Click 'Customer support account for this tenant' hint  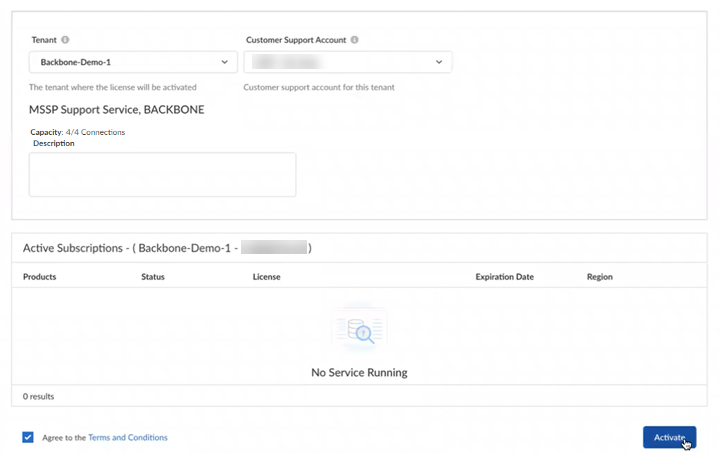pos(319,87)
